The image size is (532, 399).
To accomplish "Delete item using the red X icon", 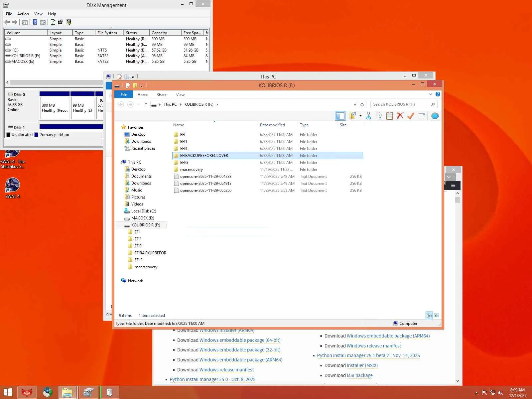I will coord(400,116).
